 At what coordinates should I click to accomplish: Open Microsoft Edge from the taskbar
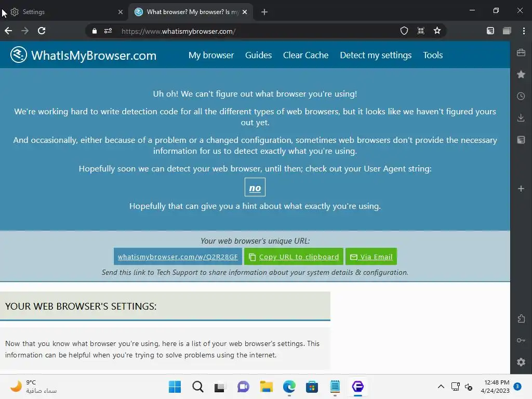pyautogui.click(x=289, y=387)
